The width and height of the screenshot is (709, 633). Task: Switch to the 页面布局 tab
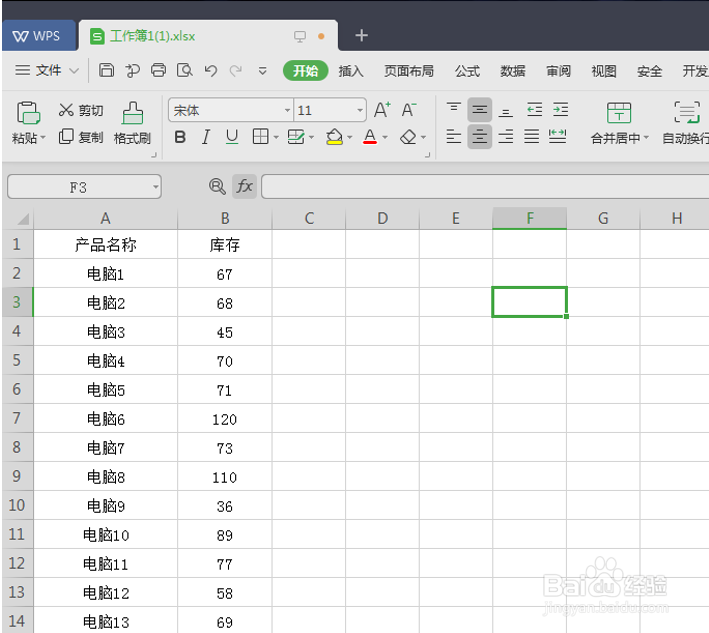(409, 71)
